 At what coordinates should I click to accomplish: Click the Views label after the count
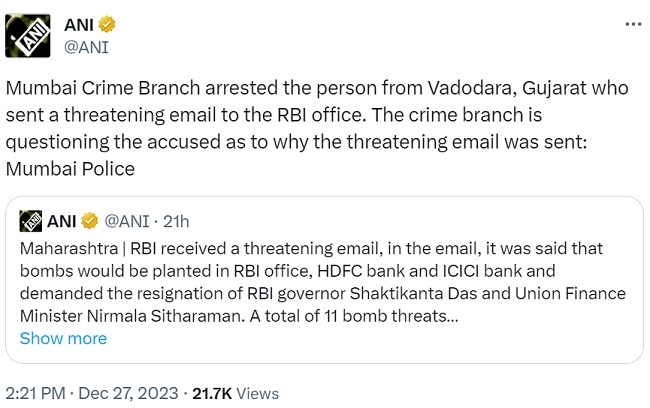pos(257,393)
